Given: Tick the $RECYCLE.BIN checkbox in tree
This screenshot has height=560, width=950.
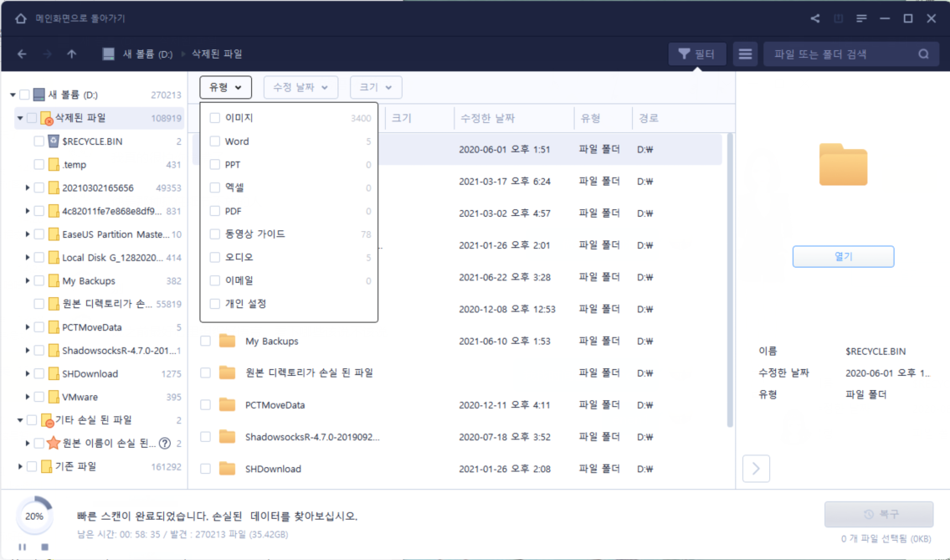Looking at the screenshot, I should click(39, 141).
